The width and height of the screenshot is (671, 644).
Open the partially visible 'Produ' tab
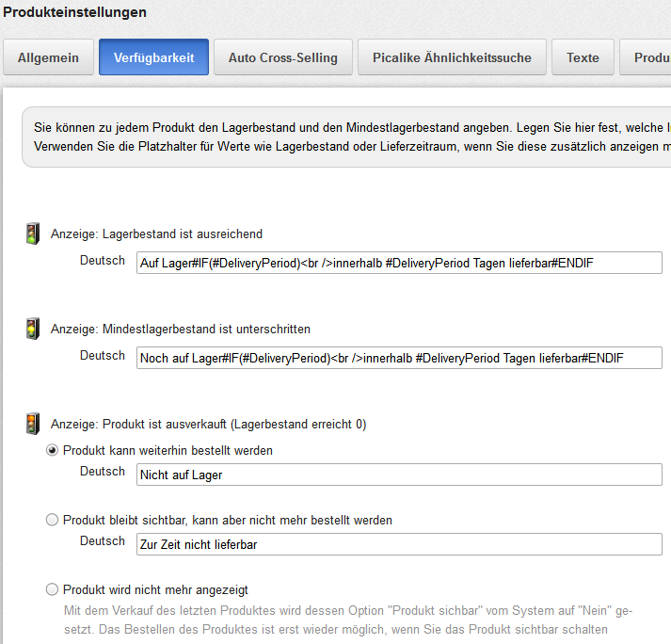(x=649, y=57)
